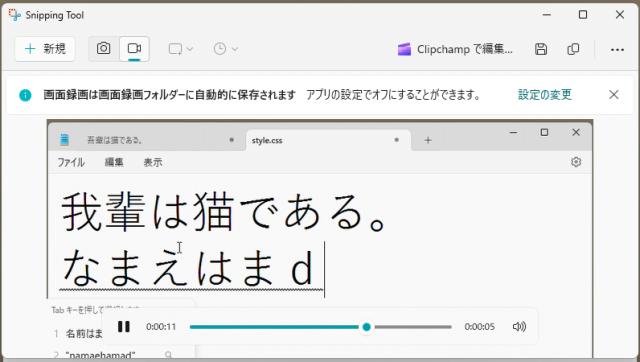Mute the recording with speaker icon

519,326
